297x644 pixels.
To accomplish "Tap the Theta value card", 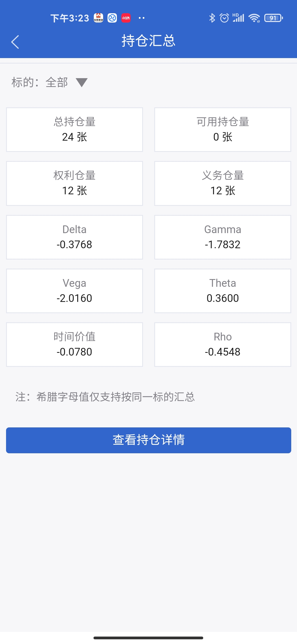I will [223, 291].
